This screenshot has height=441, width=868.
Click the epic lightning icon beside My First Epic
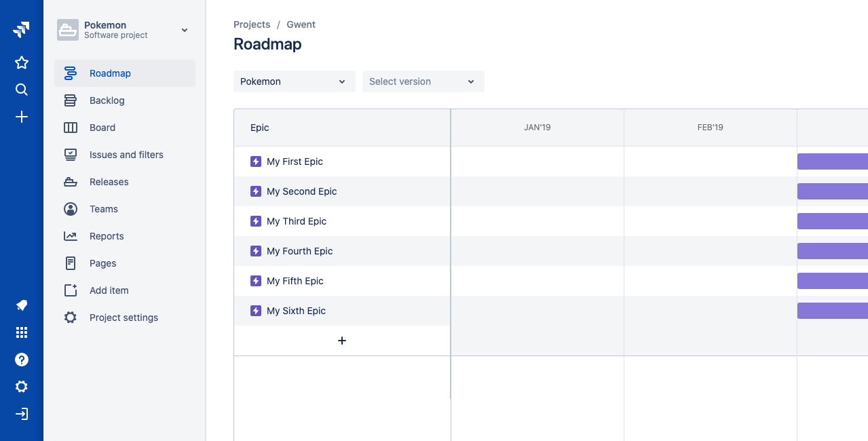click(x=256, y=161)
